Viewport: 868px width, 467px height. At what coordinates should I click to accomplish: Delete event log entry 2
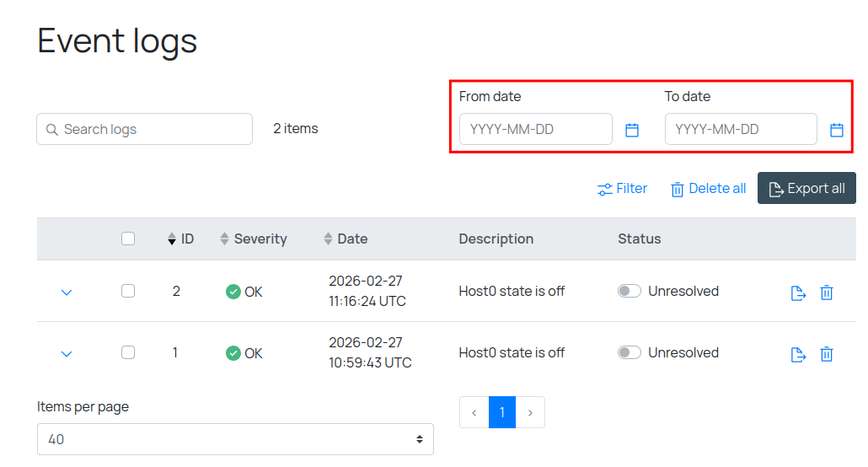pos(827,293)
